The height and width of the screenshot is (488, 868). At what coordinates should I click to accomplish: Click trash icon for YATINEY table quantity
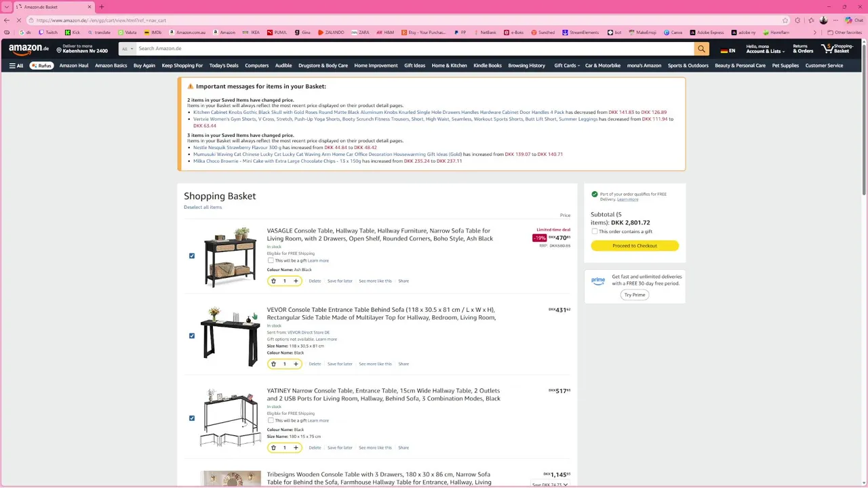click(x=273, y=447)
